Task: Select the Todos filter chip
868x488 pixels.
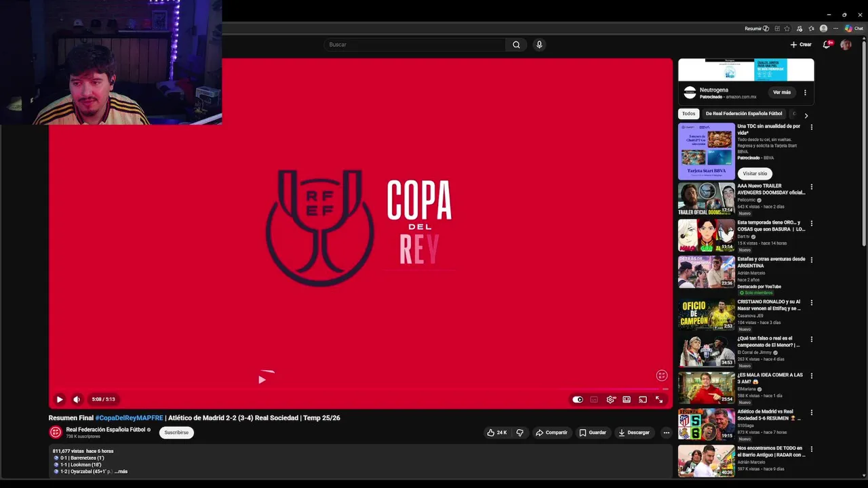Action: [689, 114]
